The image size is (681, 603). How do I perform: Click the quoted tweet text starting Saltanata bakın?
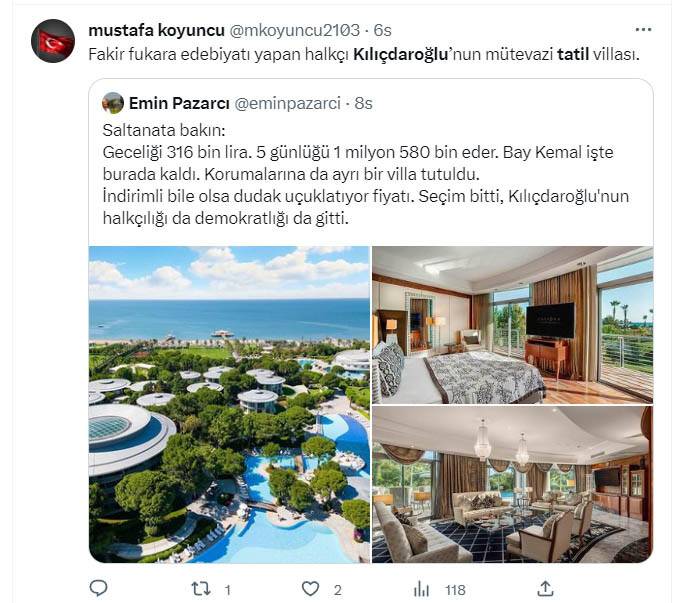366,174
